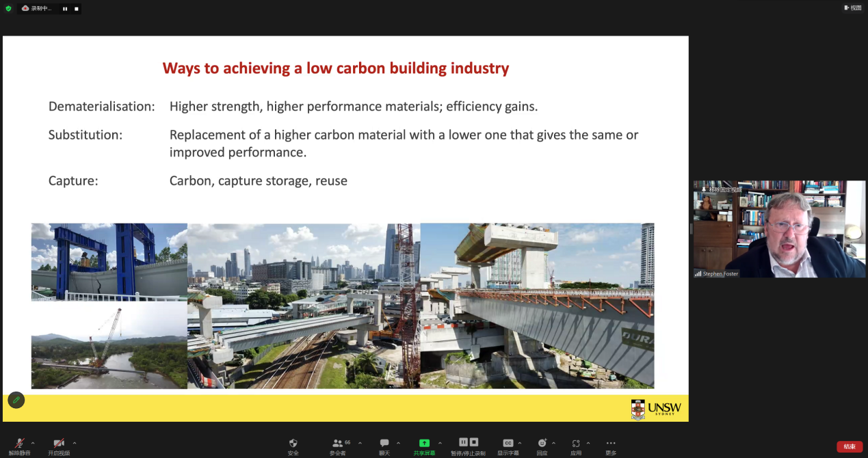The width and height of the screenshot is (868, 458).
Task: Toggle Show Captions (显示字幕) CC button
Action: 508,443
